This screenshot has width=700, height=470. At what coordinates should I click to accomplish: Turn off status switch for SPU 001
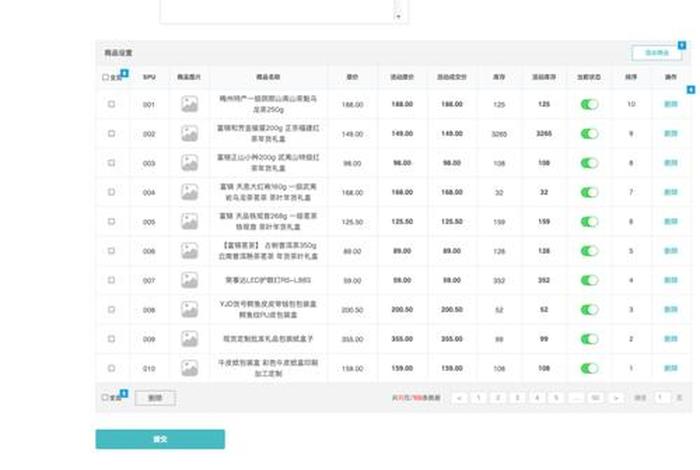(x=589, y=104)
